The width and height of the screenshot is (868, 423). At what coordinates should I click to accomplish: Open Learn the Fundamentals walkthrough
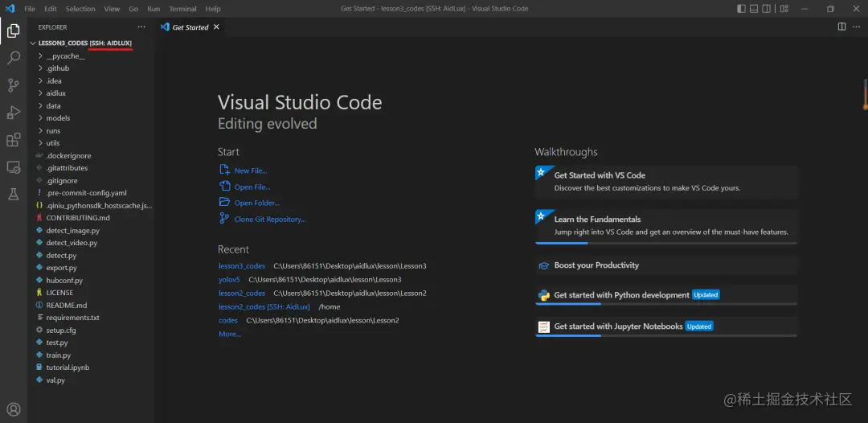tap(666, 227)
